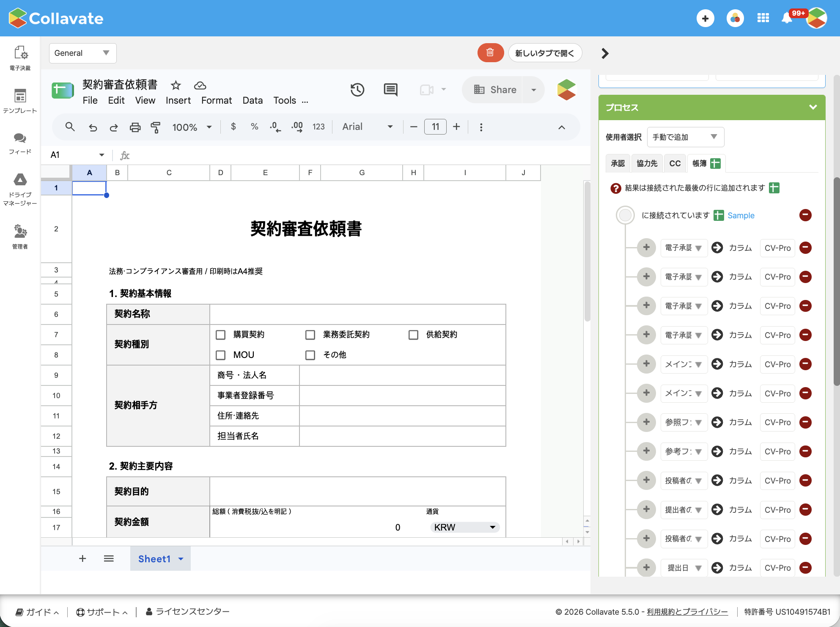Open the File menu

[90, 100]
